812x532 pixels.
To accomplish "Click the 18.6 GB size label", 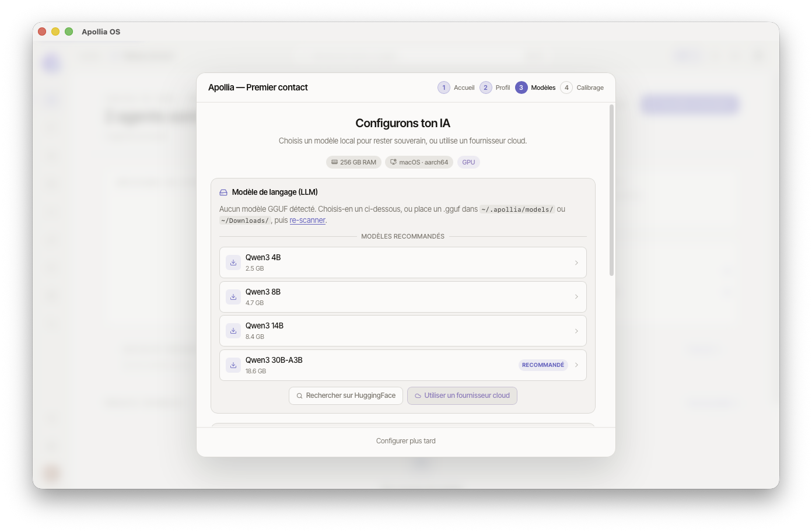I will click(256, 371).
